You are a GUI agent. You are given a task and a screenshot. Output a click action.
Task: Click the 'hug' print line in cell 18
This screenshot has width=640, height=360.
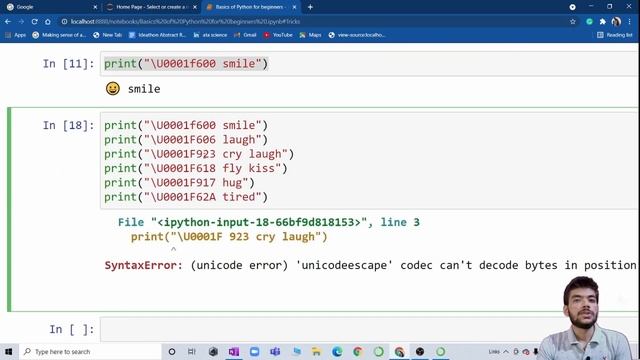pyautogui.click(x=179, y=182)
